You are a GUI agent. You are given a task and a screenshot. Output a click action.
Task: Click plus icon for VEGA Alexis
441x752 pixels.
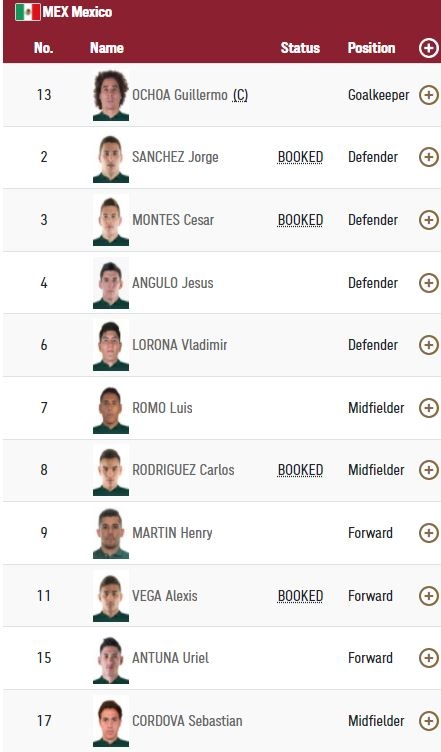pyautogui.click(x=429, y=596)
